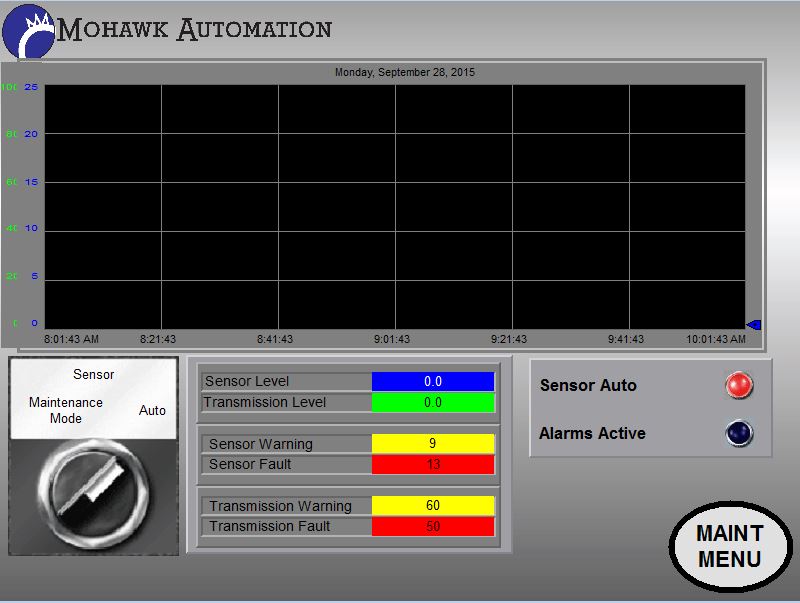This screenshot has width=800, height=603.
Task: Click the 9:01:43 time axis label
Action: (x=392, y=339)
